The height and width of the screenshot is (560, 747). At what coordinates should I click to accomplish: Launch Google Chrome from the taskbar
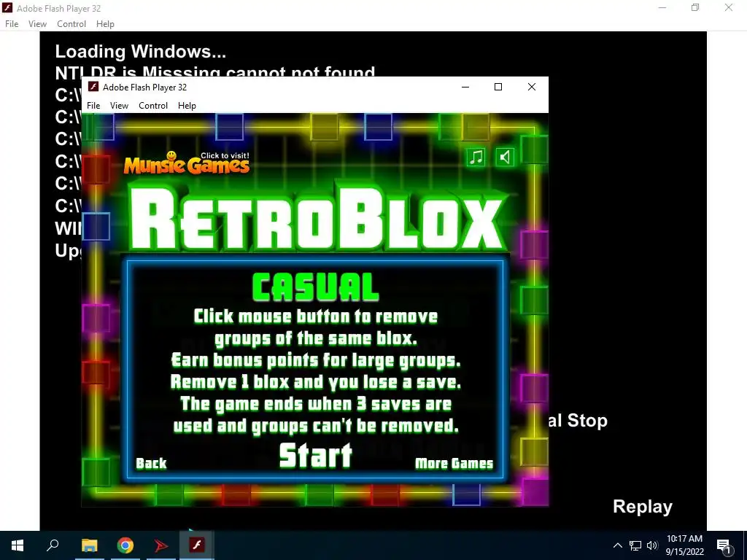[125, 545]
